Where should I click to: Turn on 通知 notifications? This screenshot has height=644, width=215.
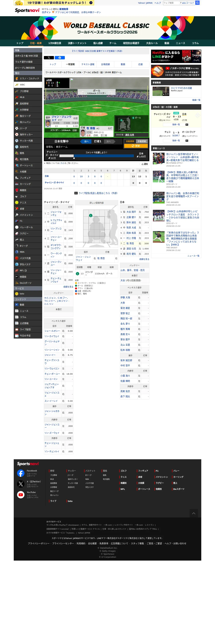tap(144, 164)
